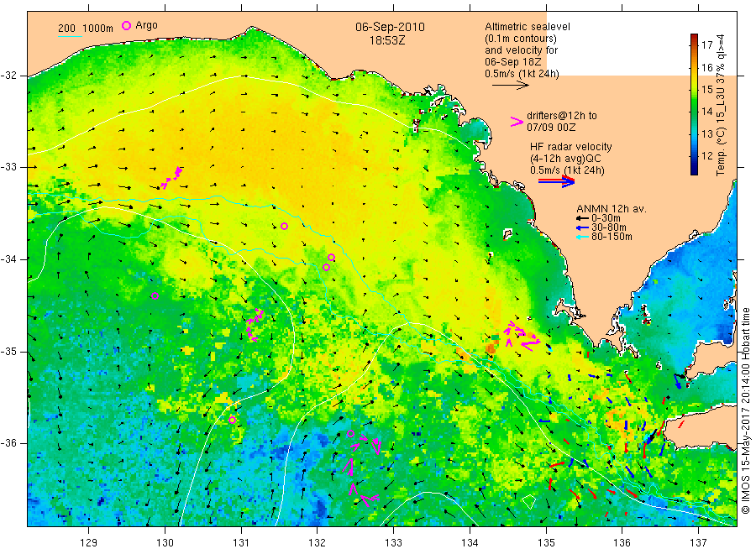Click the black altimetric velocity reference arrow

pyautogui.click(x=510, y=86)
